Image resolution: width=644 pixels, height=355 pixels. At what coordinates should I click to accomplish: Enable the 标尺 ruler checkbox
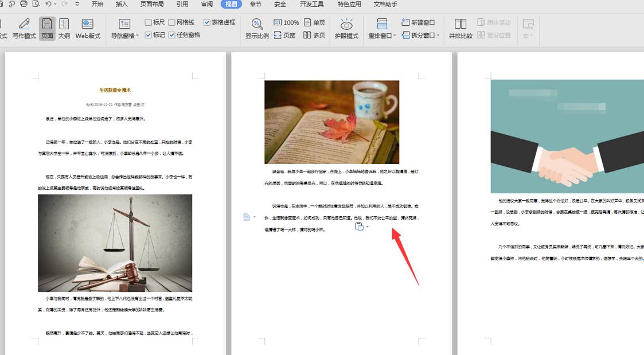149,22
